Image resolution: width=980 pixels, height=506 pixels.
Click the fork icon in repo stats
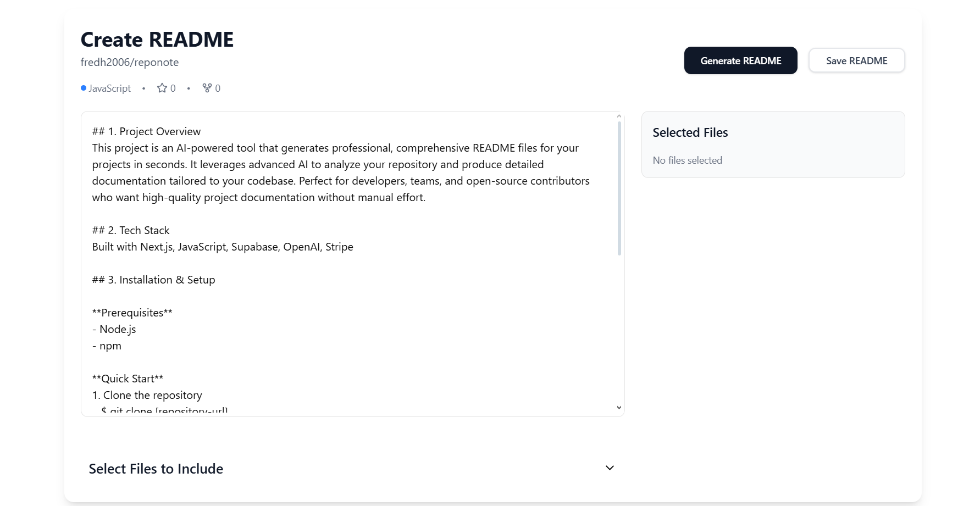click(x=207, y=88)
